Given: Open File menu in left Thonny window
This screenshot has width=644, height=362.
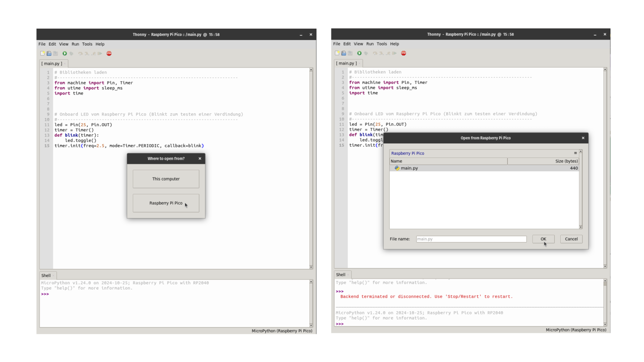Looking at the screenshot, I should [42, 44].
